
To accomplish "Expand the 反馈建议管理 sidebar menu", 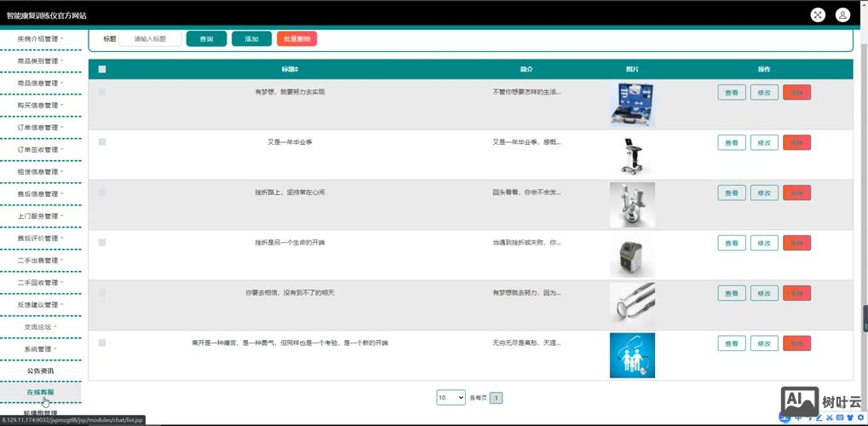I will click(x=40, y=305).
